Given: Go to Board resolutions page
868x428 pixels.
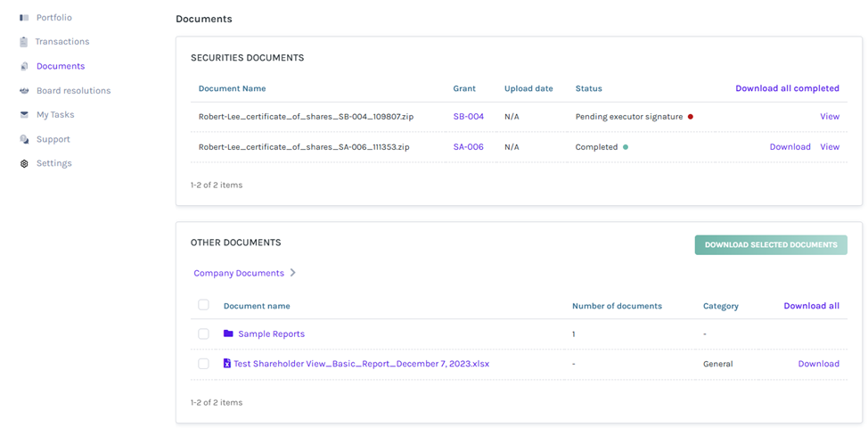Looking at the screenshot, I should (x=73, y=91).
